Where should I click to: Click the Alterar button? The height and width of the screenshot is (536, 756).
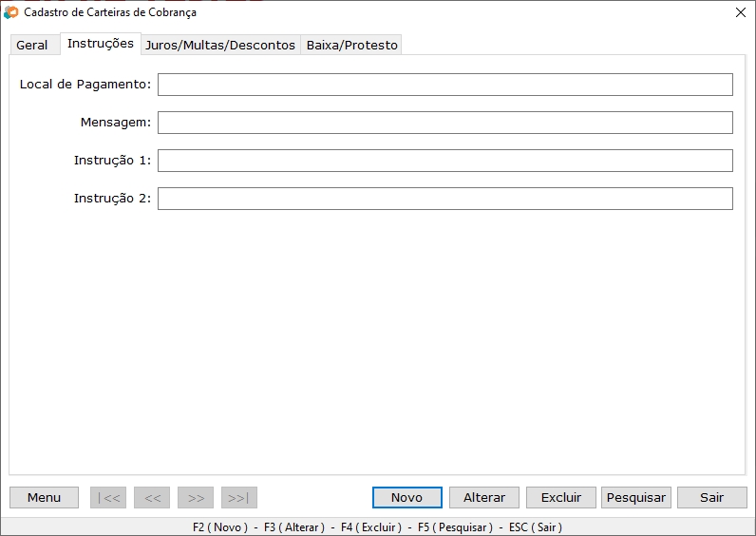point(484,497)
